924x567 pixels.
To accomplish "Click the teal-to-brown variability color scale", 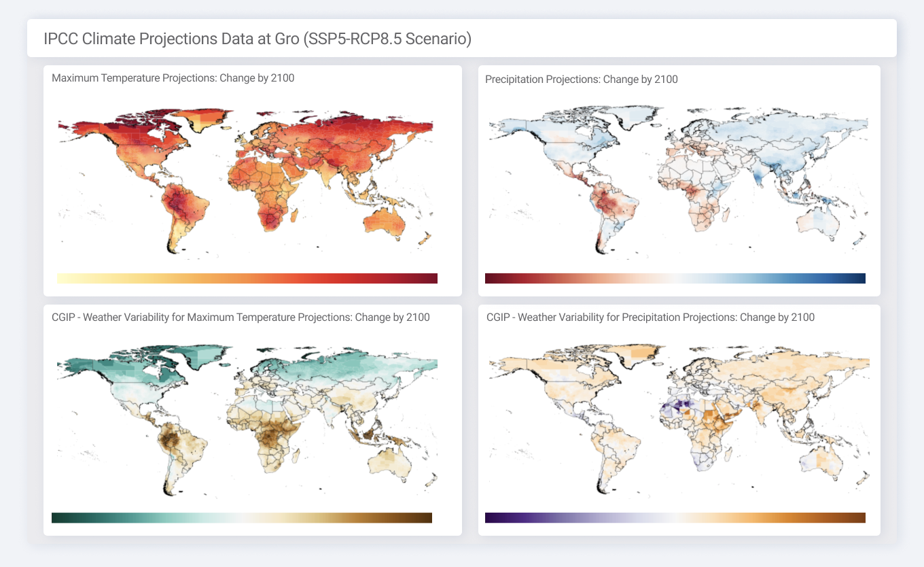I will [x=242, y=518].
